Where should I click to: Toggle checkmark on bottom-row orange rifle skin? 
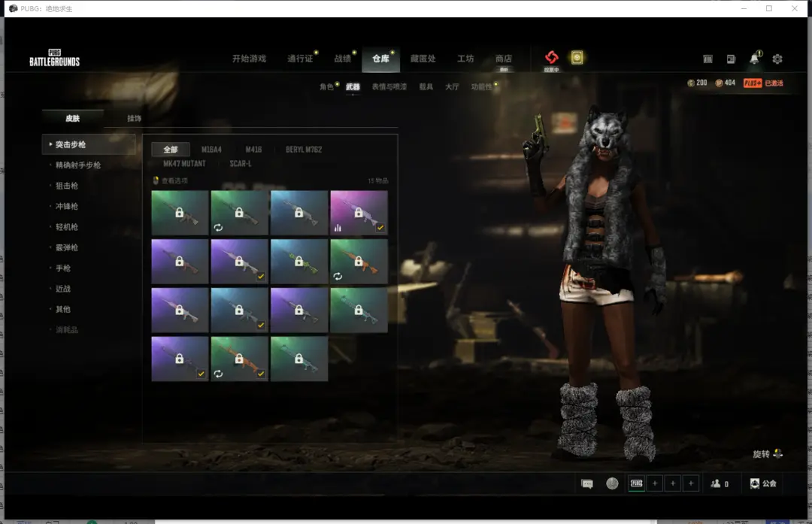(260, 373)
